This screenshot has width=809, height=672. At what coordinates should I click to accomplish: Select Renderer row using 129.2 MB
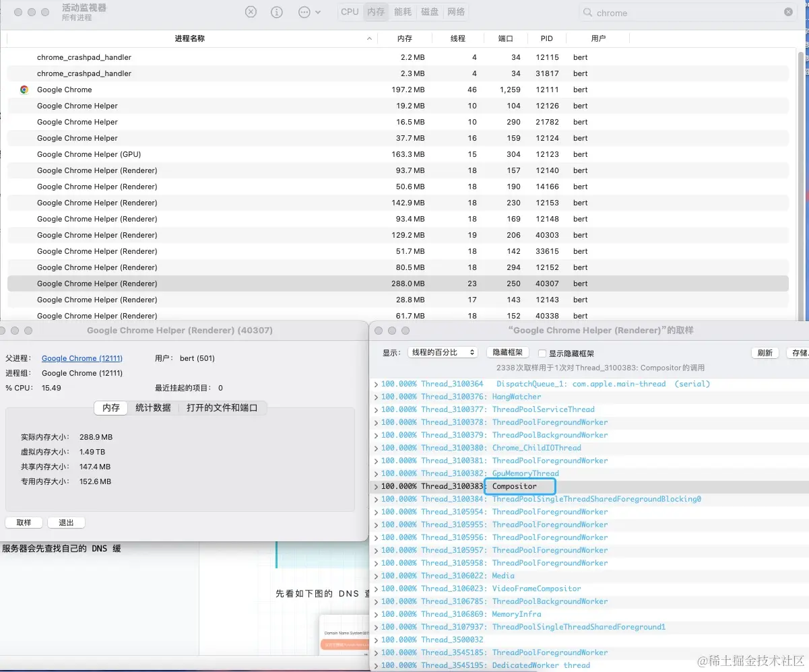point(397,235)
